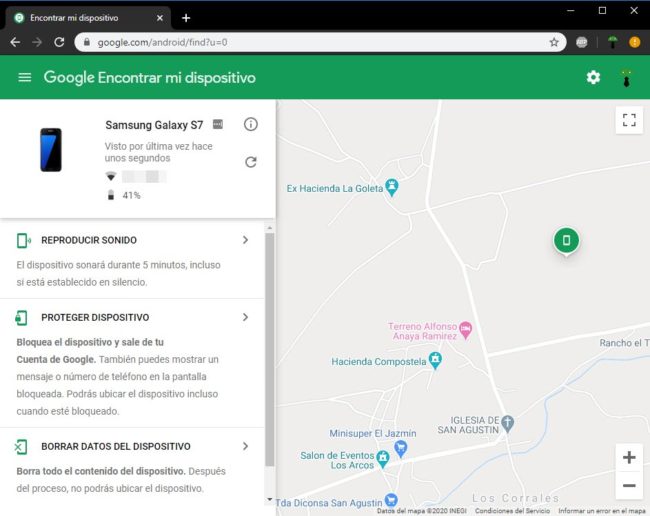Click the Minisuper El Jazmín shop pin
Image resolution: width=650 pixels, height=516 pixels.
(400, 448)
